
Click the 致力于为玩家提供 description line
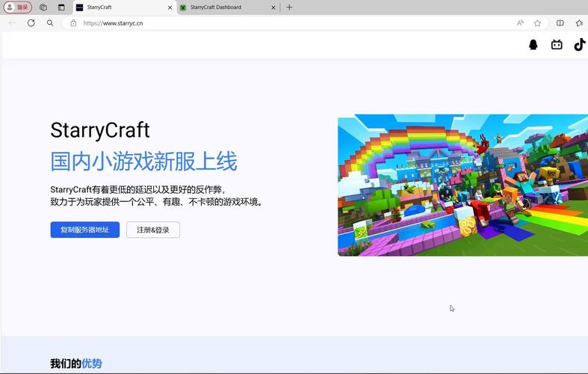[x=157, y=202]
